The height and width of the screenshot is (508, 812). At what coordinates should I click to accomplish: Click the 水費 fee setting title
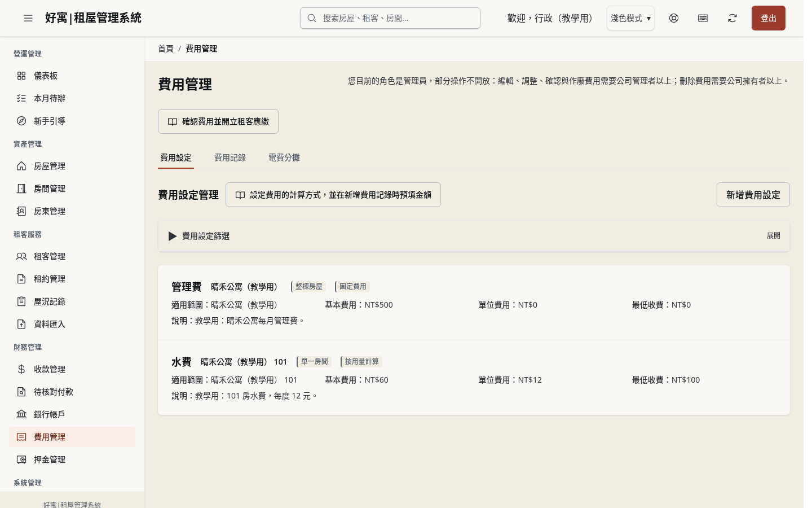182,362
